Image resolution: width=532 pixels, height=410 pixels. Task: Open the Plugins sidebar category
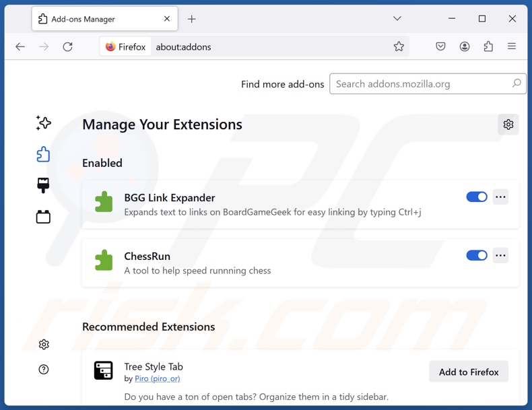coord(44,217)
